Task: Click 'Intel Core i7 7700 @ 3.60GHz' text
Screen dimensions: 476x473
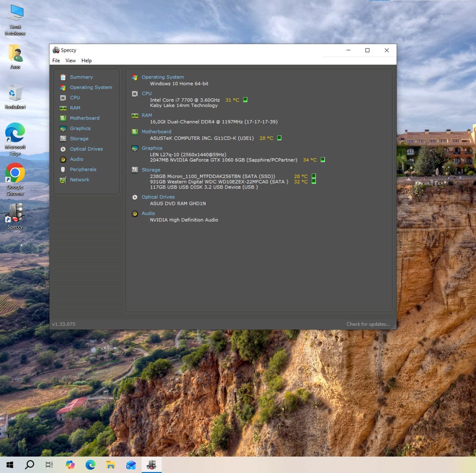Action: coord(184,100)
